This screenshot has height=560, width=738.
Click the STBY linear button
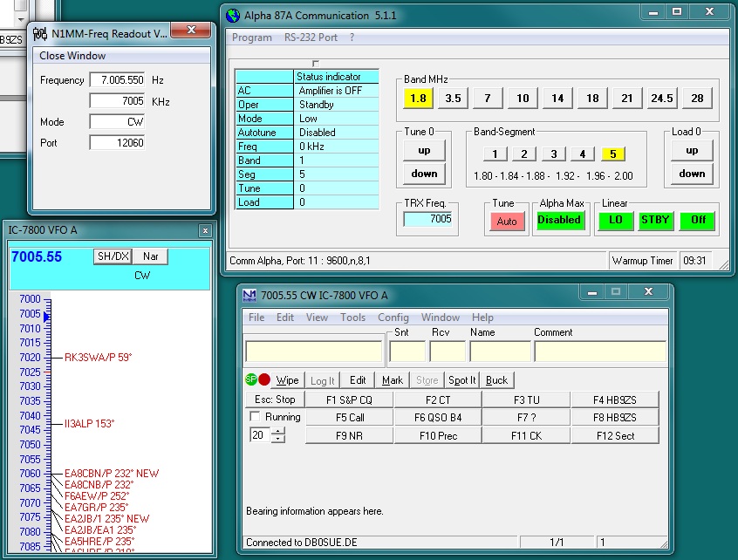[x=655, y=220]
